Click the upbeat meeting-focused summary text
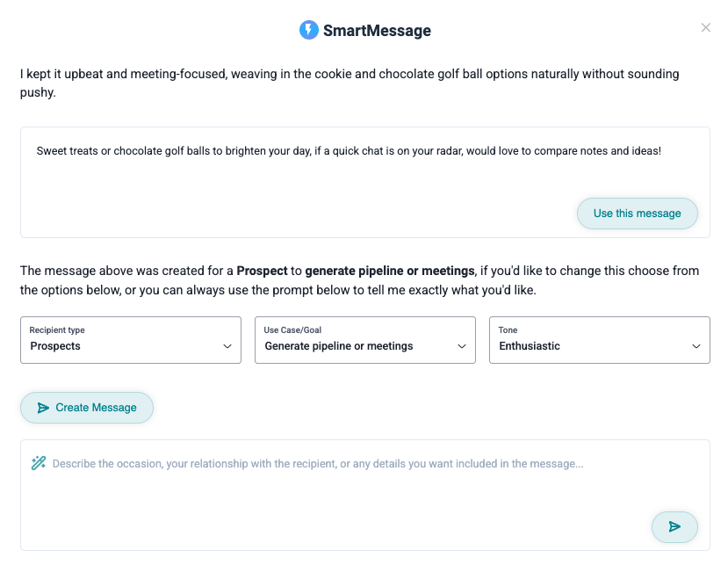Screen dimensions: 728x565 click(350, 83)
